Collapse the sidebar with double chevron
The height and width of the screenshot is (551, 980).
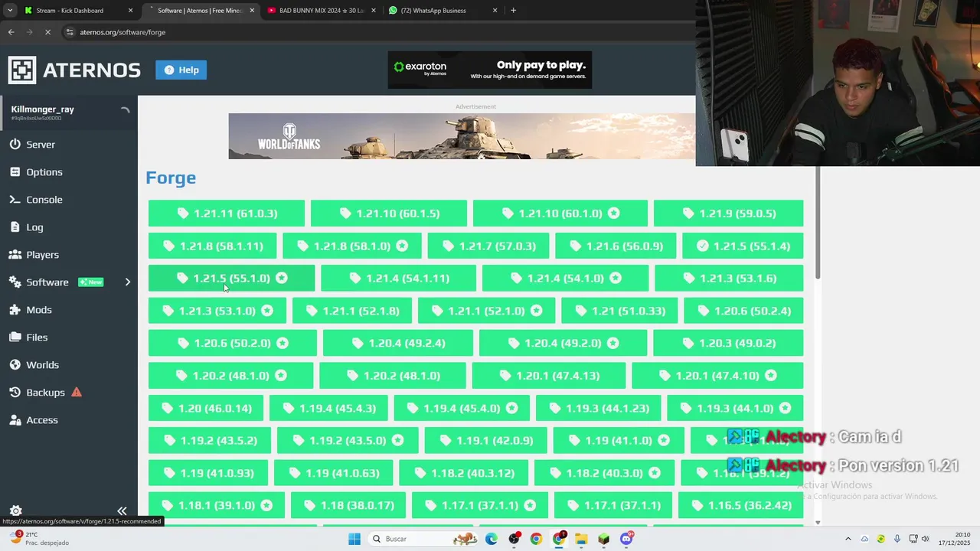tap(122, 510)
